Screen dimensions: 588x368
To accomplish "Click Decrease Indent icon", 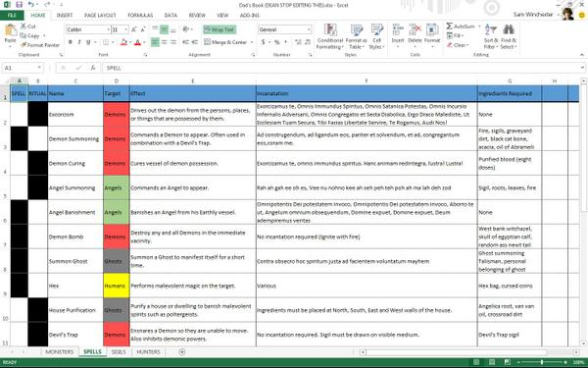I will (x=185, y=42).
